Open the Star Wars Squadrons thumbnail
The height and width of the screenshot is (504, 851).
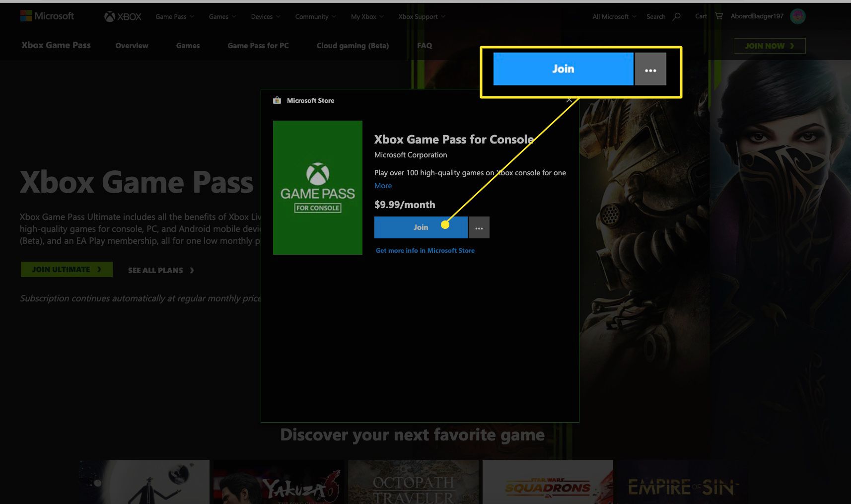point(548,482)
